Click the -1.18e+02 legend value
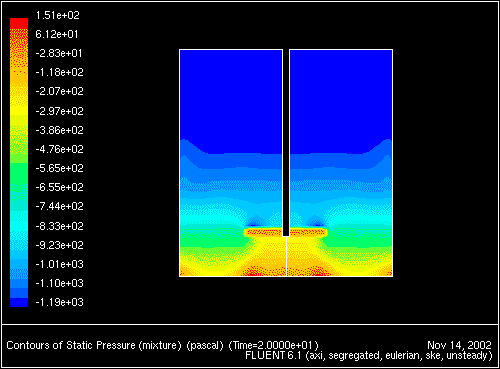The width and height of the screenshot is (500, 369). 59,72
